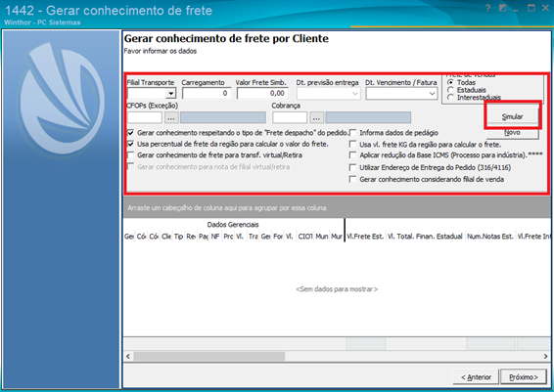Click the Cobrança code field
The height and width of the screenshot is (392, 554).
coord(290,118)
